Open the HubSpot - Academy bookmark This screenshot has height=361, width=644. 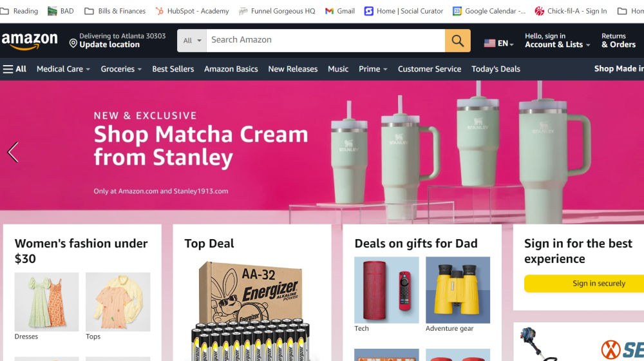(x=192, y=11)
